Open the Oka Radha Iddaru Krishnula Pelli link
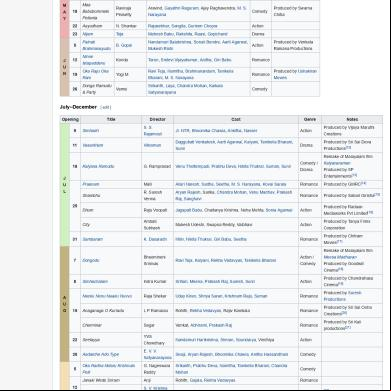Image resolution: width=391 pixels, height=391 pixels. click(109, 369)
